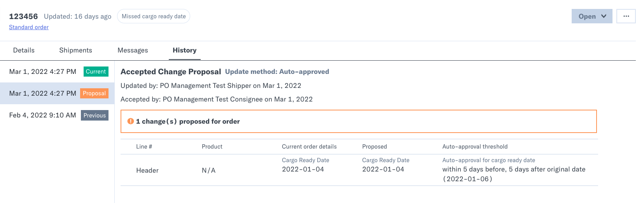Open the Standard order link
Screen dimensions: 644x203
pyautogui.click(x=29, y=27)
